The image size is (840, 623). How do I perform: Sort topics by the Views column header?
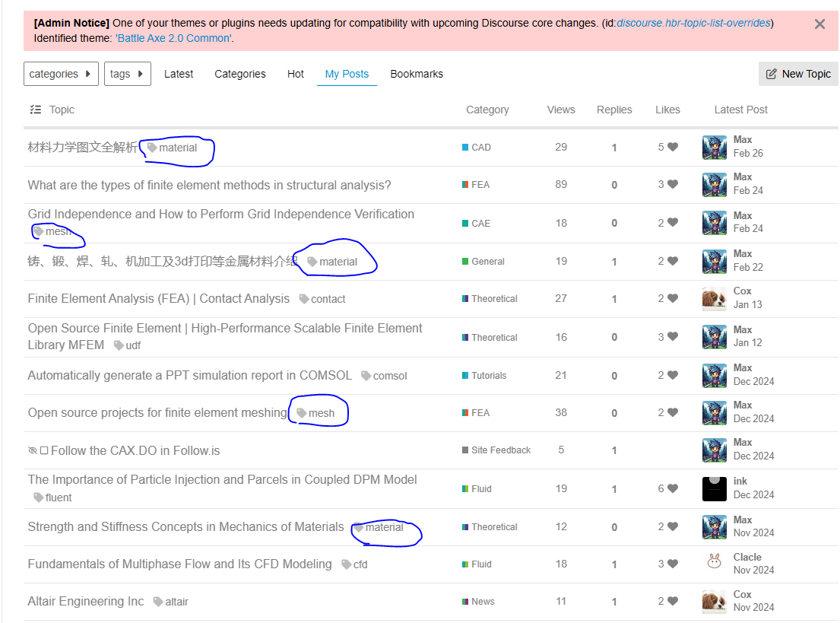point(561,110)
